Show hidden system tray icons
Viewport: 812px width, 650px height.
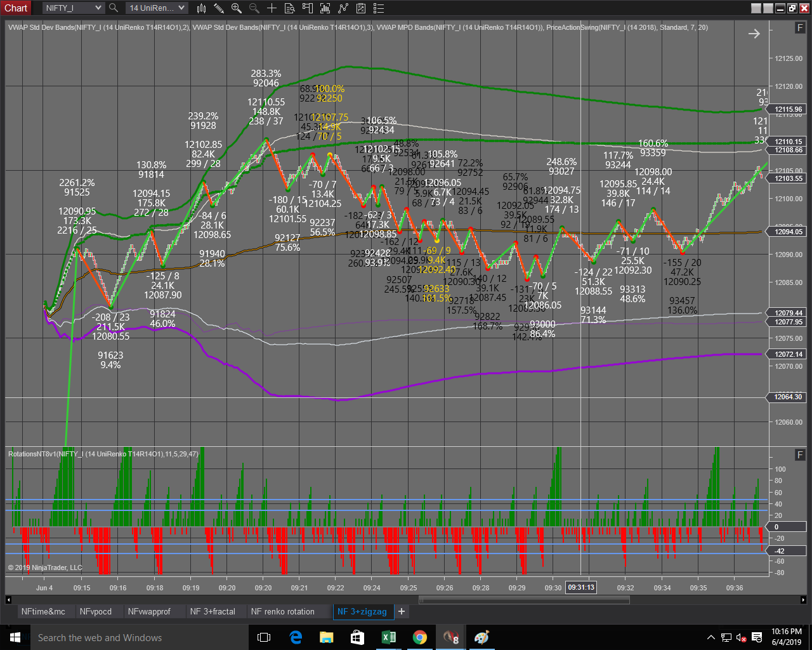click(711, 637)
